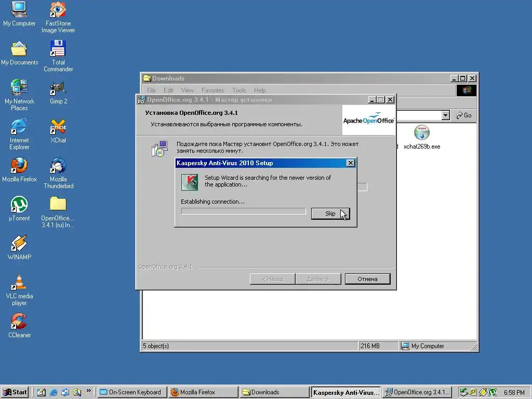Click the Назад back button
This screenshot has height=399, width=532.
click(272, 279)
